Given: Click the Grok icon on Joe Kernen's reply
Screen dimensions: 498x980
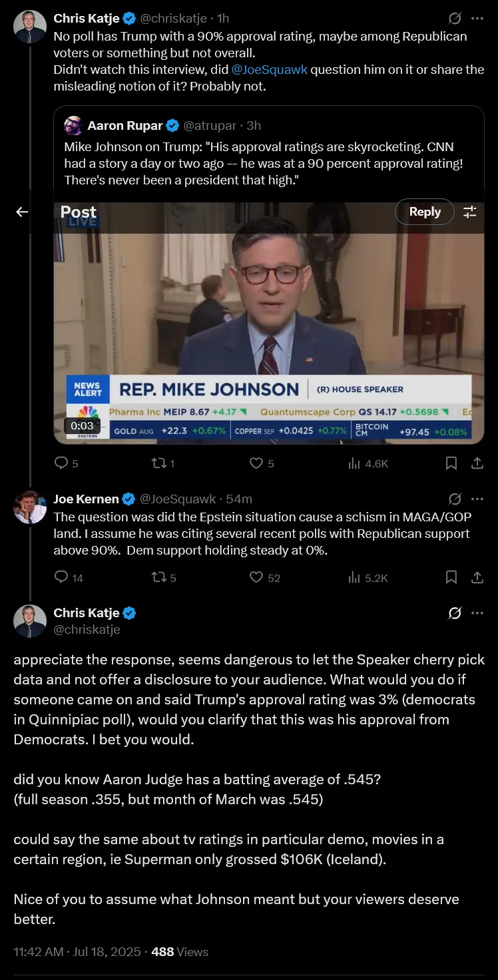Looking at the screenshot, I should pyautogui.click(x=455, y=499).
